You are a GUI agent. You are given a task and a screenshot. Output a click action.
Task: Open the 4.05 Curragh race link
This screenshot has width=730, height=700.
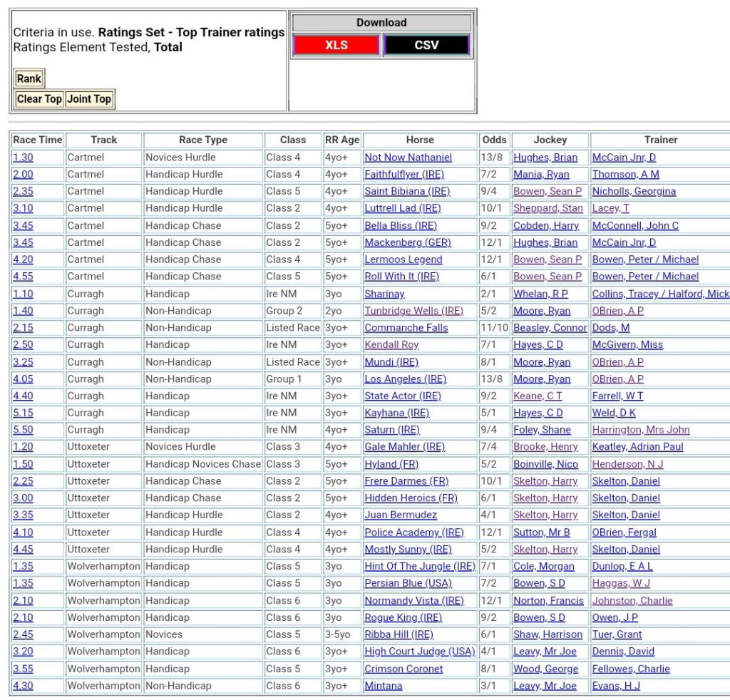(x=23, y=379)
